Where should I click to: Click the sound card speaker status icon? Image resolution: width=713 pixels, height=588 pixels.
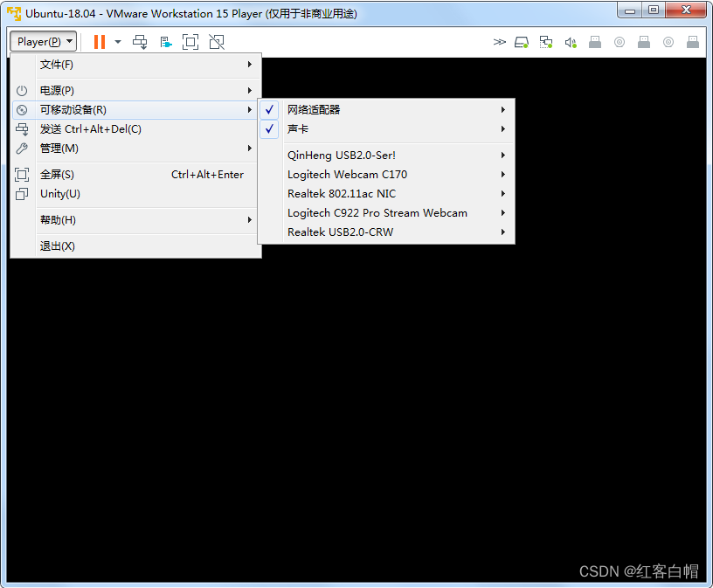571,42
